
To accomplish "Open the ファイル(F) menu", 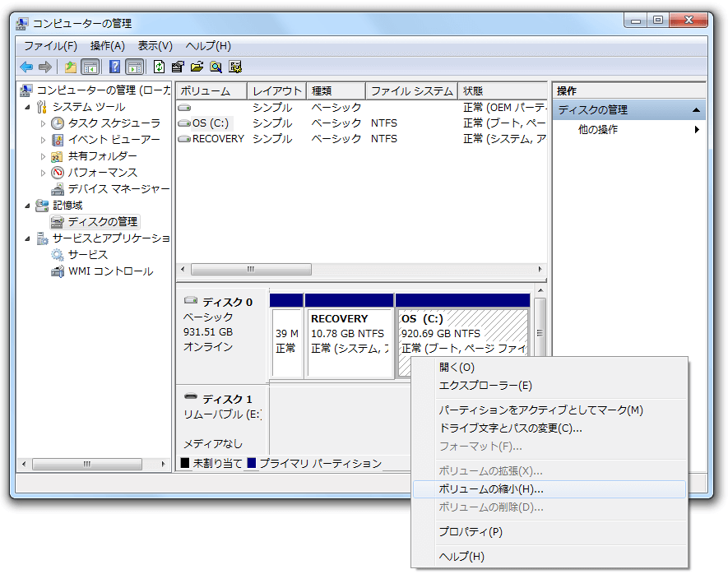I will pos(51,46).
